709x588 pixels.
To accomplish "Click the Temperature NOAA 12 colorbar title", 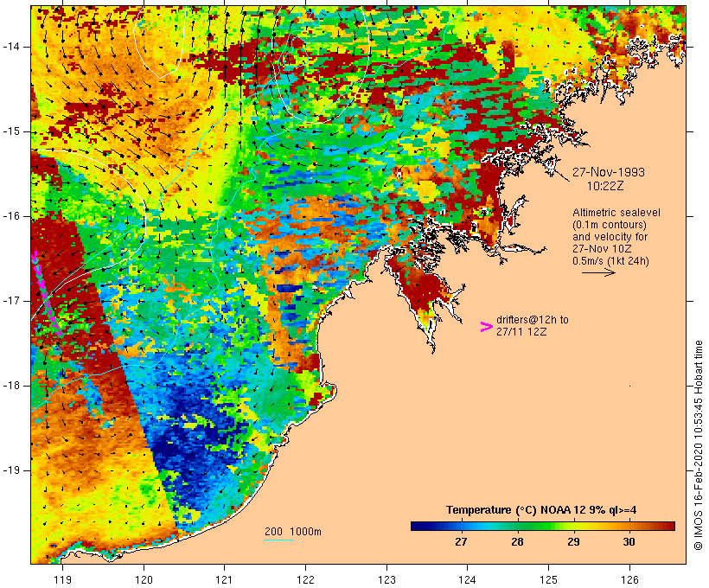I will [541, 510].
